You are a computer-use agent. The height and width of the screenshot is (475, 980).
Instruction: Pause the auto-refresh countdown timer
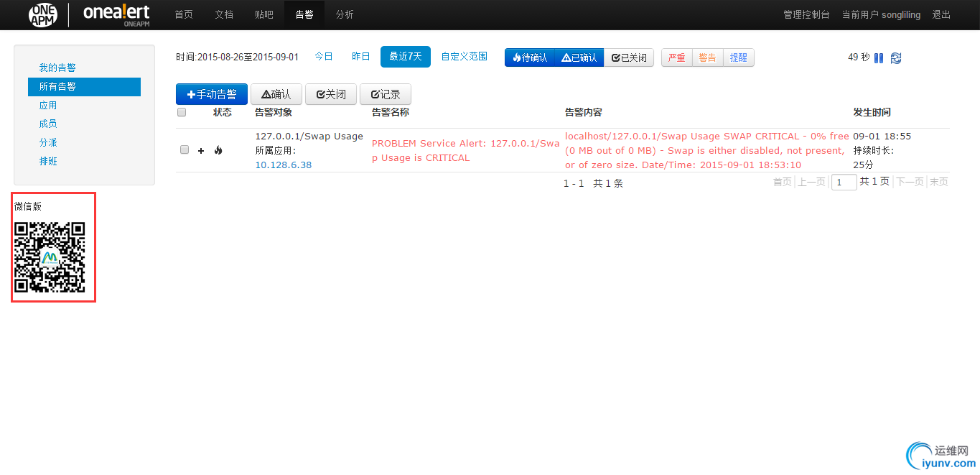pyautogui.click(x=879, y=57)
